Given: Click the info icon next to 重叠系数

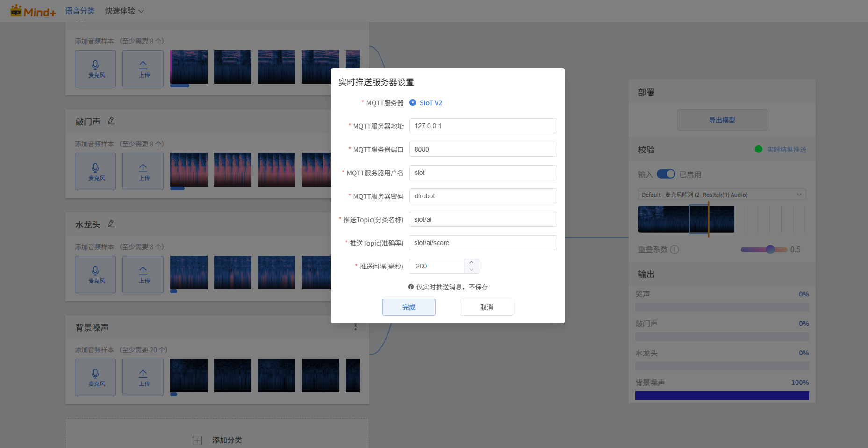Looking at the screenshot, I should click(674, 250).
